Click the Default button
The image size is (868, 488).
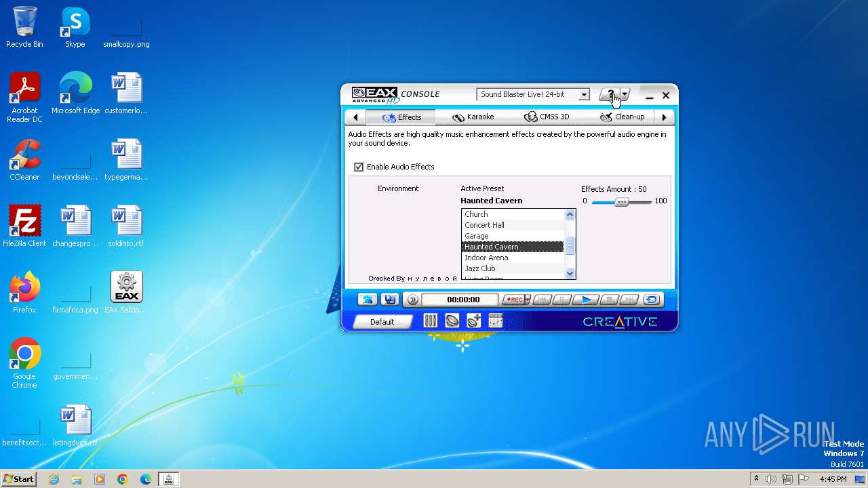tap(382, 322)
